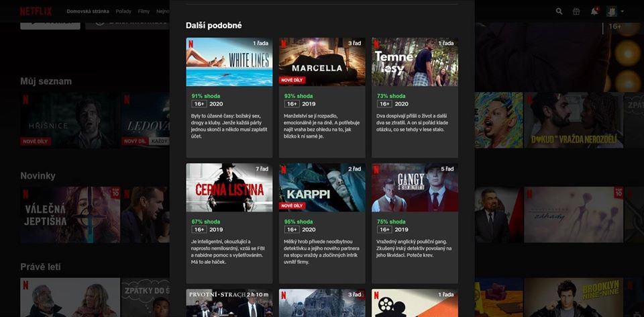Open Černá listina thumbnail

pos(229,187)
